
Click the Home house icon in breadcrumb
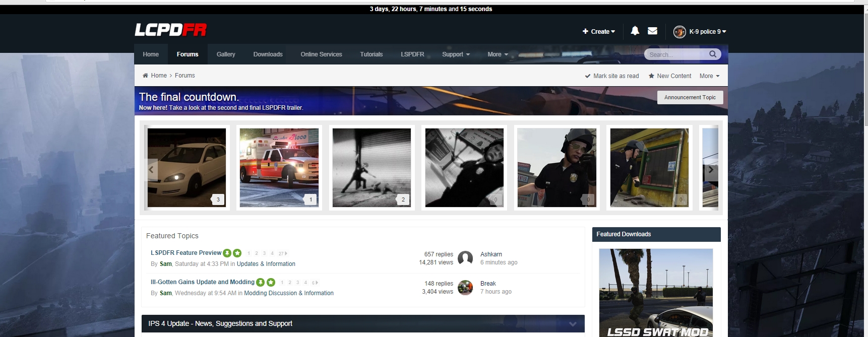145,76
